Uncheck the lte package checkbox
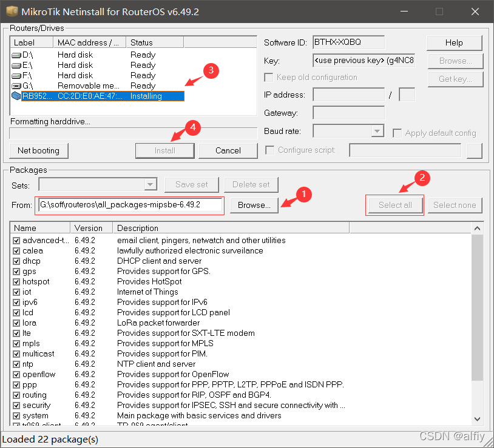Image resolution: width=494 pixels, height=448 pixels. [x=16, y=333]
